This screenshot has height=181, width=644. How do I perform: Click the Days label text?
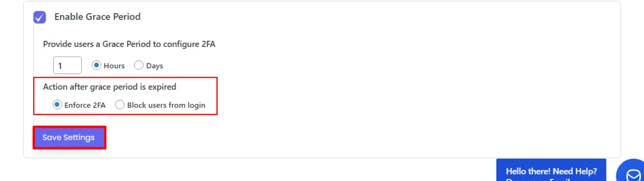point(155,66)
